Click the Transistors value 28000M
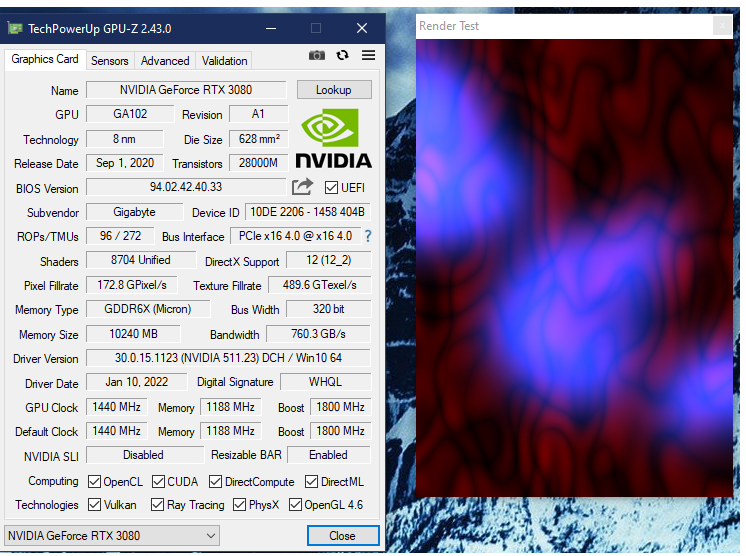 (x=258, y=163)
